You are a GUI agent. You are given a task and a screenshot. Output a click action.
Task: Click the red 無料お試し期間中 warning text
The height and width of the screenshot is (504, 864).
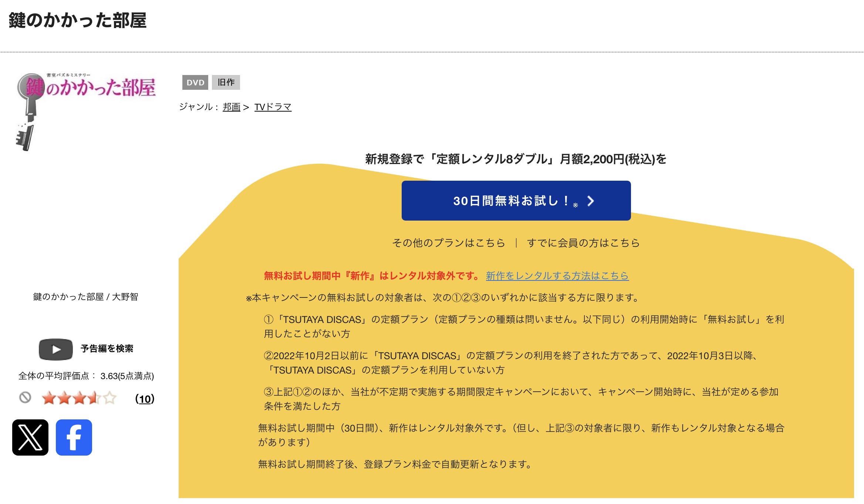pos(371,276)
